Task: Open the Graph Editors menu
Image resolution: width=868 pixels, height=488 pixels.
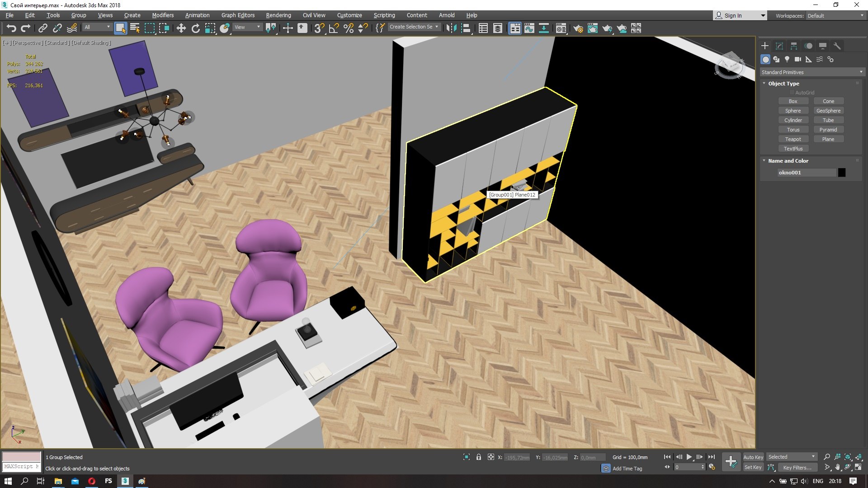Action: coord(238,15)
